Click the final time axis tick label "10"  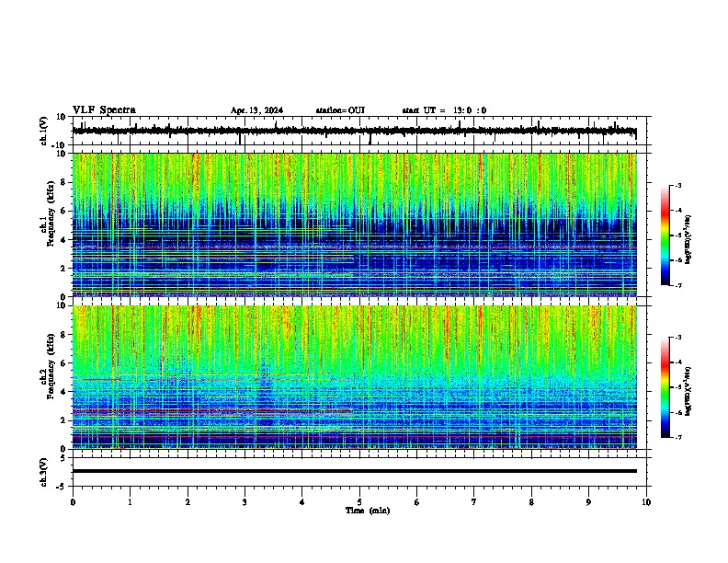[x=646, y=502]
